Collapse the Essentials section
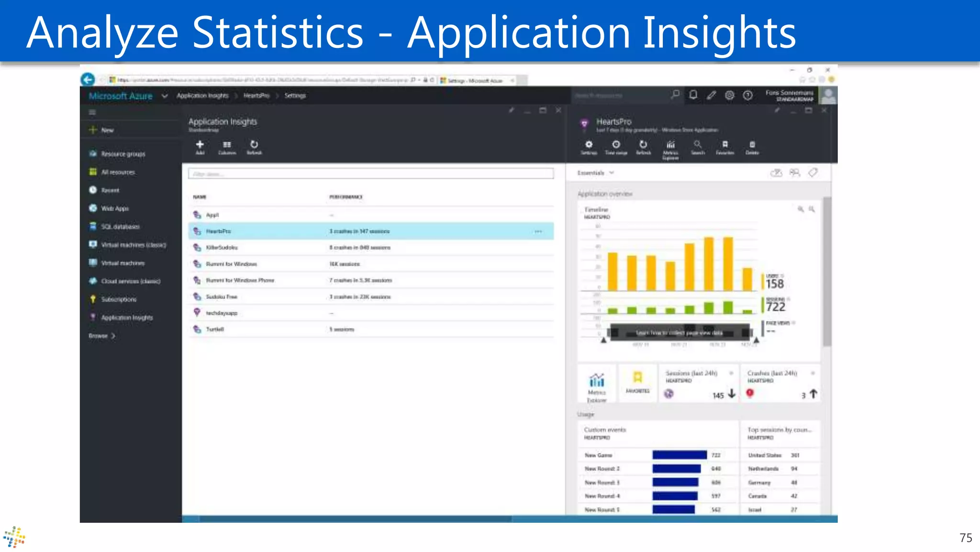Image resolution: width=980 pixels, height=552 pixels. [x=596, y=173]
